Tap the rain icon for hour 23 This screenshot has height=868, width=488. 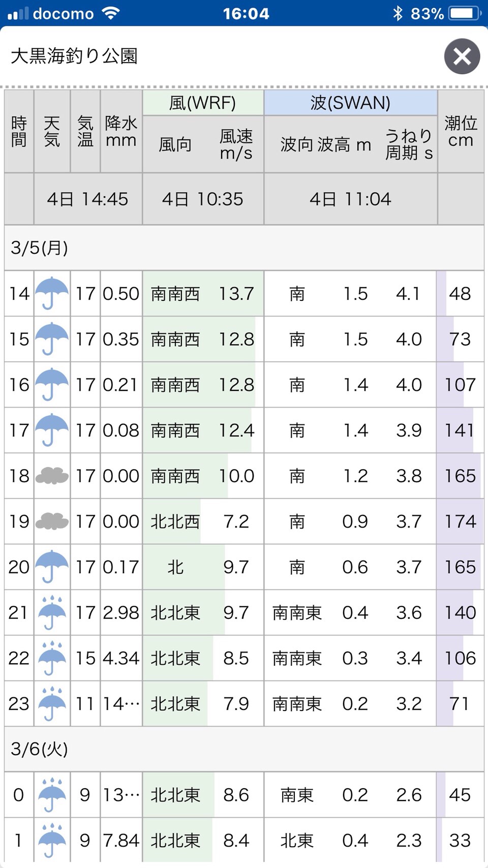pyautogui.click(x=52, y=704)
